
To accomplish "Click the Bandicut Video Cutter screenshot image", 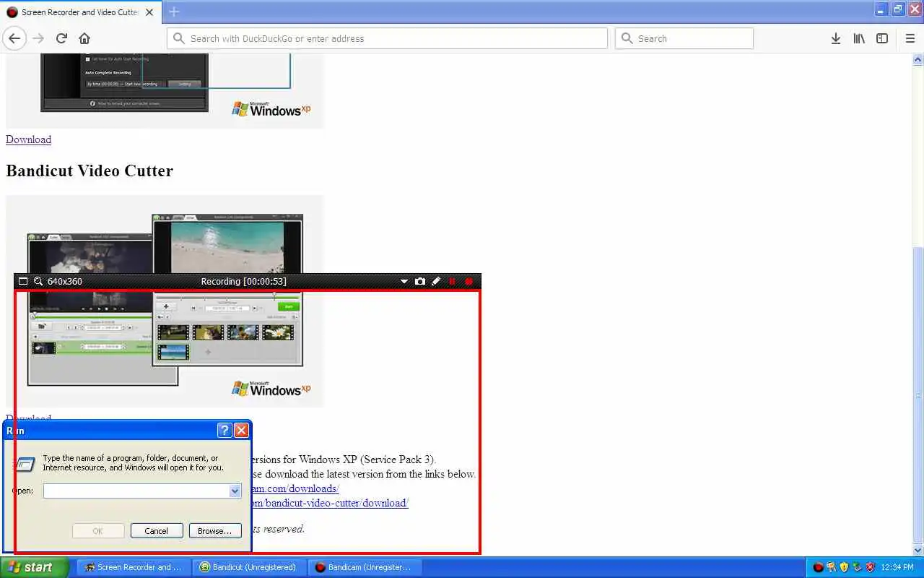I will click(165, 301).
